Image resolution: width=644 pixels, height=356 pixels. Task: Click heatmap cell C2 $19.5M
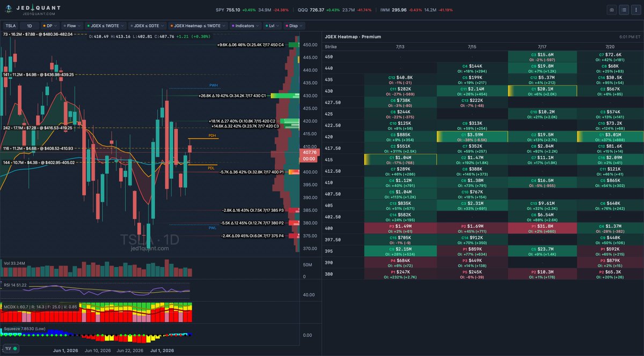(x=542, y=137)
